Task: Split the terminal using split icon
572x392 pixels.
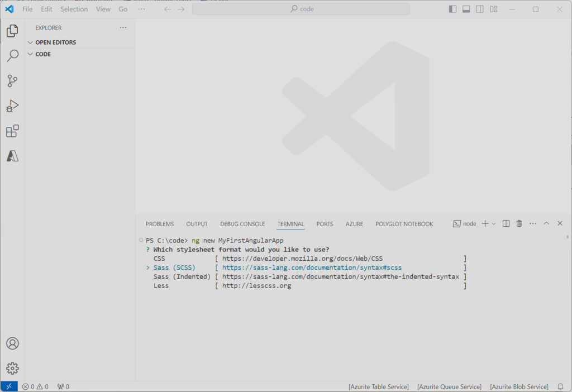Action: [506, 223]
